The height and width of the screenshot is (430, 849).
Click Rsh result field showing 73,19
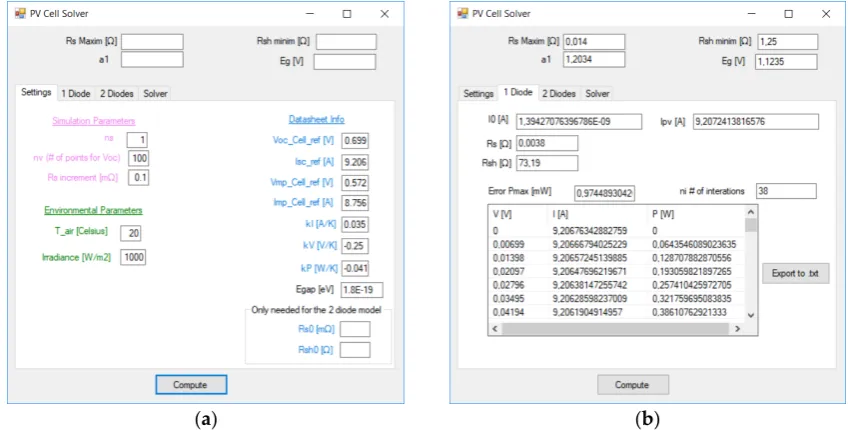click(x=547, y=163)
